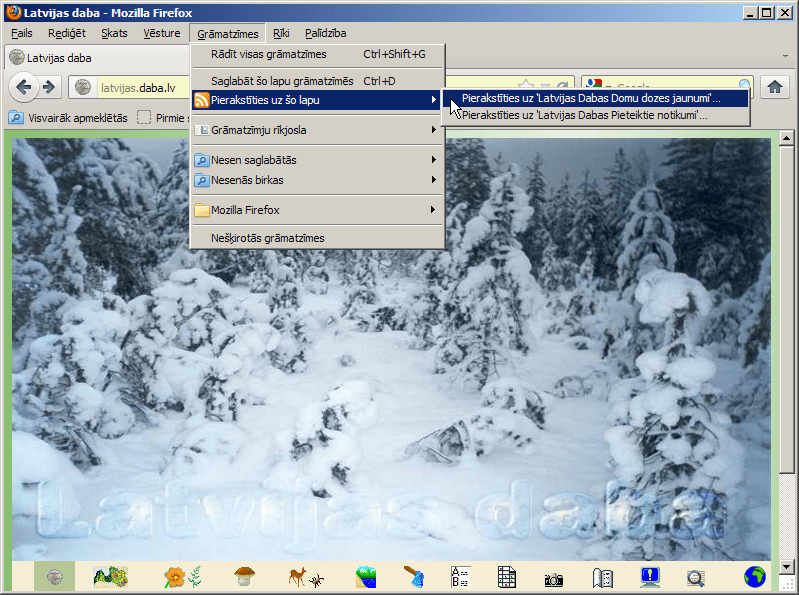Go forward with the Forward arrow
Screen dimensions: 799x595
(x=49, y=87)
